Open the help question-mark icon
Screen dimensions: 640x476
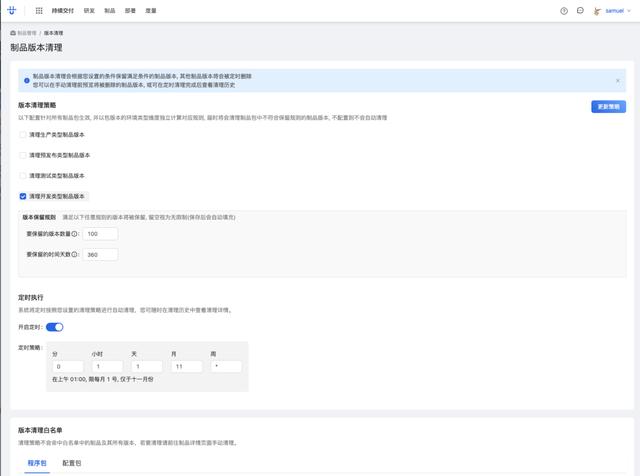coord(564,11)
